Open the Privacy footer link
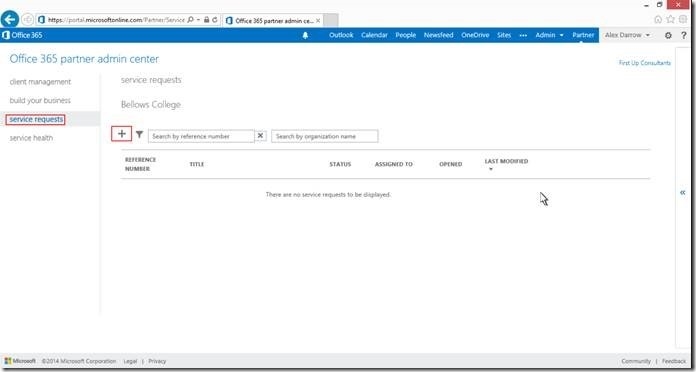The width and height of the screenshot is (696, 372). point(157,361)
